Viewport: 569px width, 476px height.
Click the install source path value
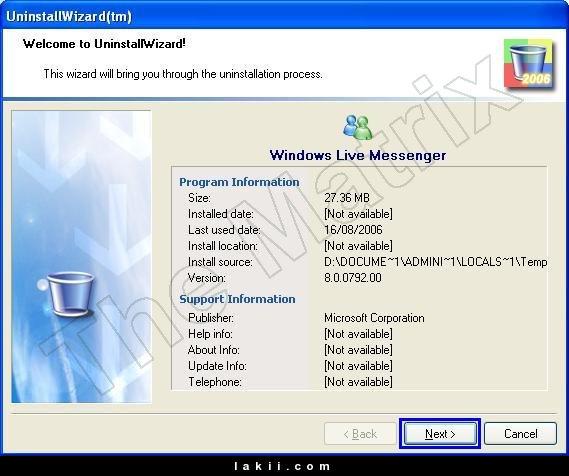point(435,262)
